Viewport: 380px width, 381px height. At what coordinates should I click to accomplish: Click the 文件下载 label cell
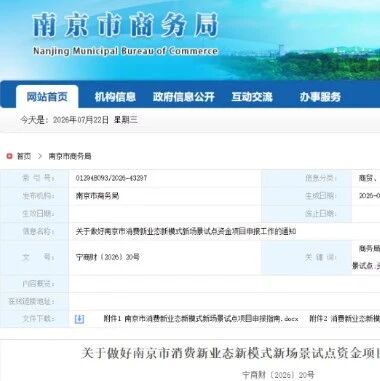point(35,319)
